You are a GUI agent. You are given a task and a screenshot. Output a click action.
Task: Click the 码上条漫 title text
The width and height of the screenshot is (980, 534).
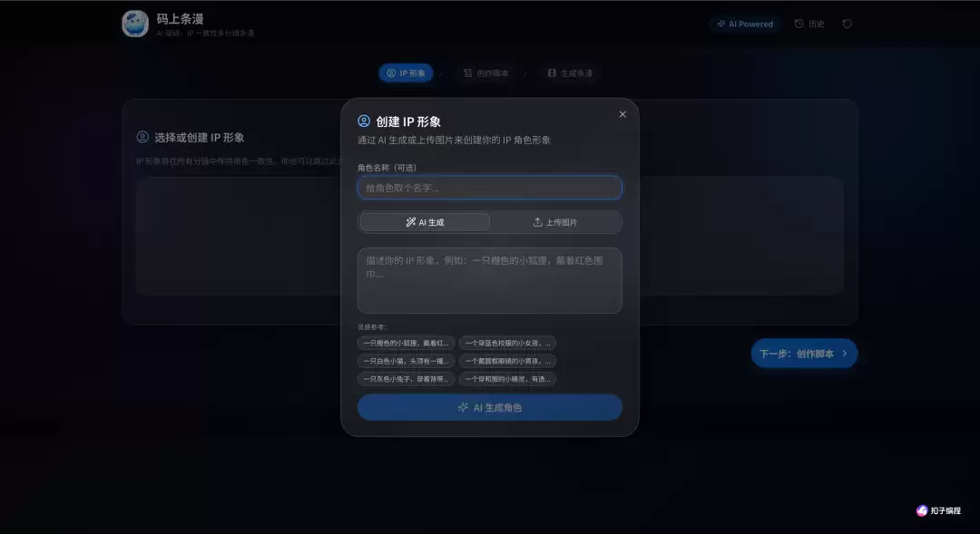180,19
